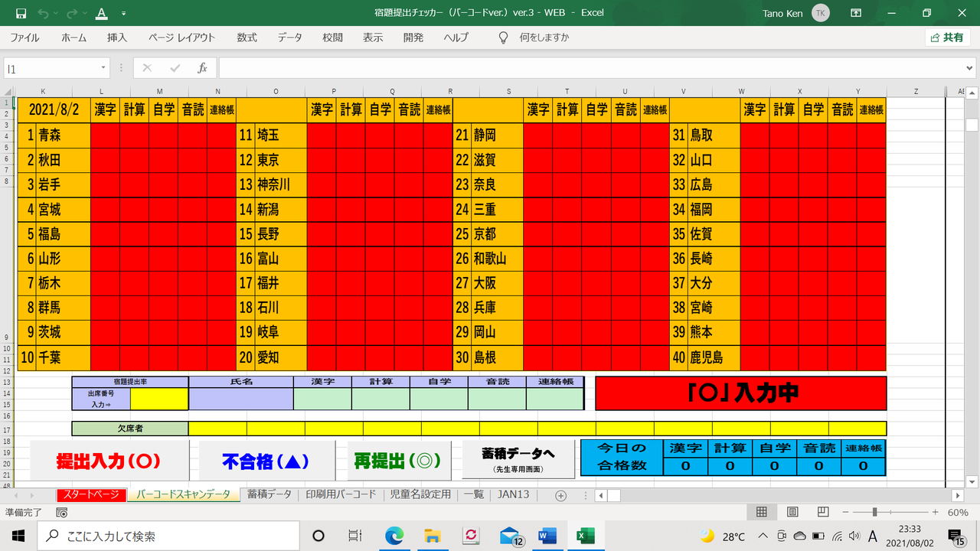
Task: Switch to the 印刷用バーコード sheet tab
Action: 341,495
